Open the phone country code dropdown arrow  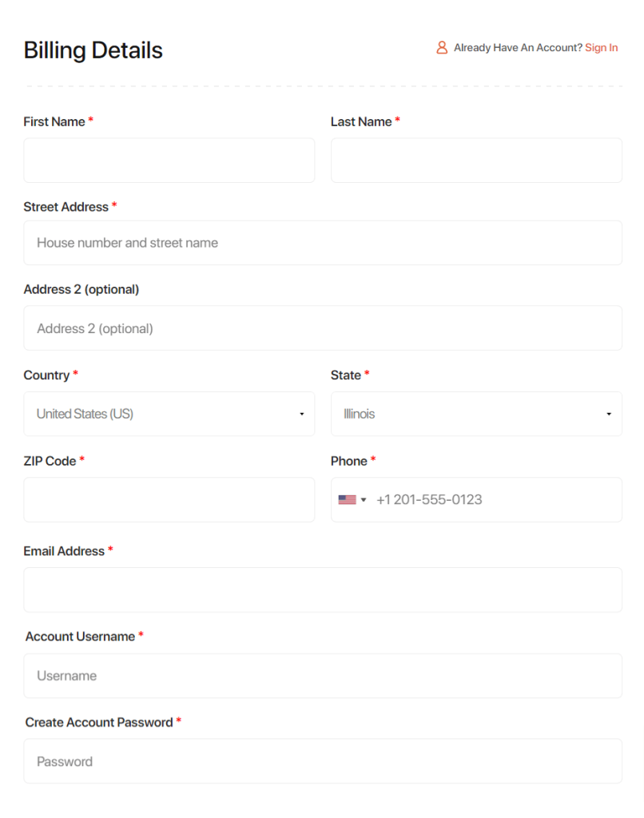coord(364,500)
